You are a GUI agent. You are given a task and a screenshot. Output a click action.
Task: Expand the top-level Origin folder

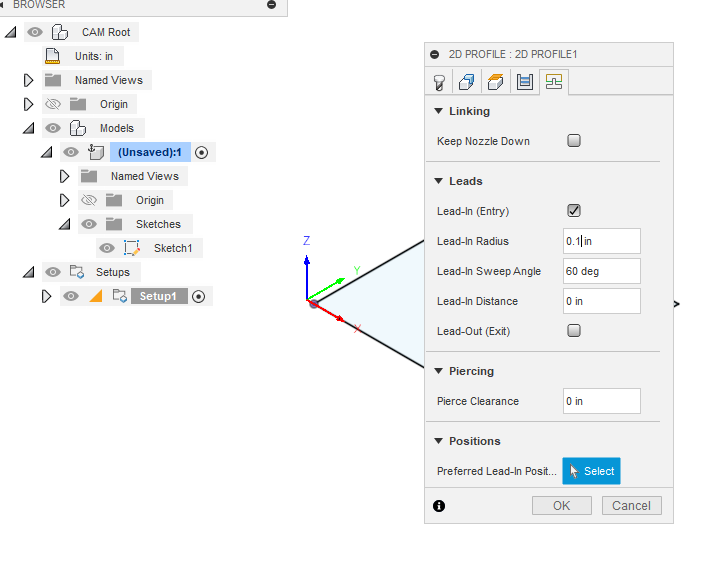click(28, 104)
